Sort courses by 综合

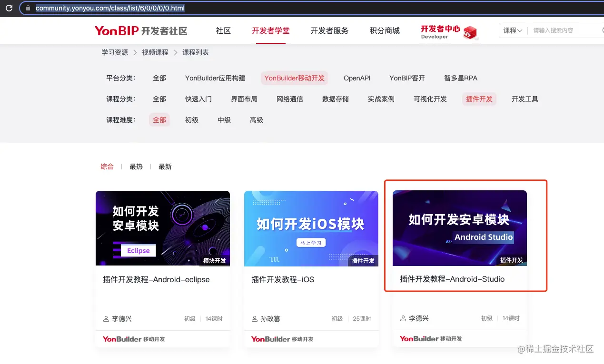pyautogui.click(x=107, y=167)
